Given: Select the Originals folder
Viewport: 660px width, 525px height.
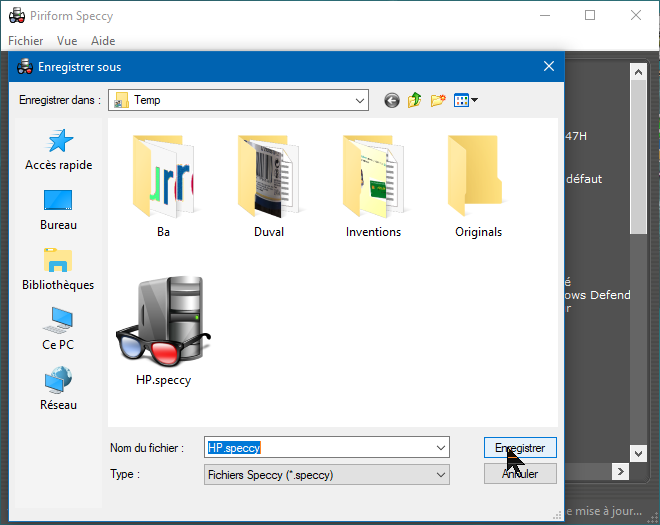Looking at the screenshot, I should point(479,186).
